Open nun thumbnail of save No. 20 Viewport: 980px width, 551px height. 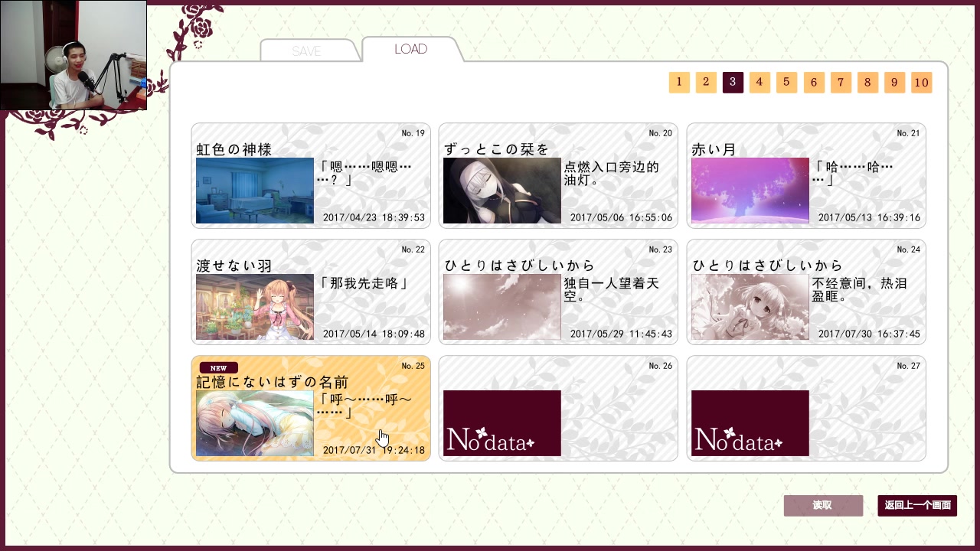pyautogui.click(x=502, y=191)
